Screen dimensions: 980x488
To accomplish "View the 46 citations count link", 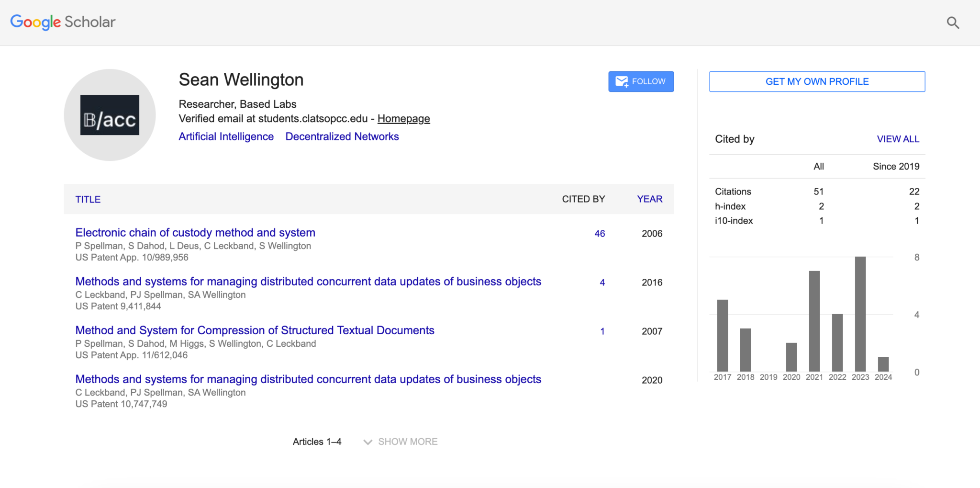I will (600, 234).
